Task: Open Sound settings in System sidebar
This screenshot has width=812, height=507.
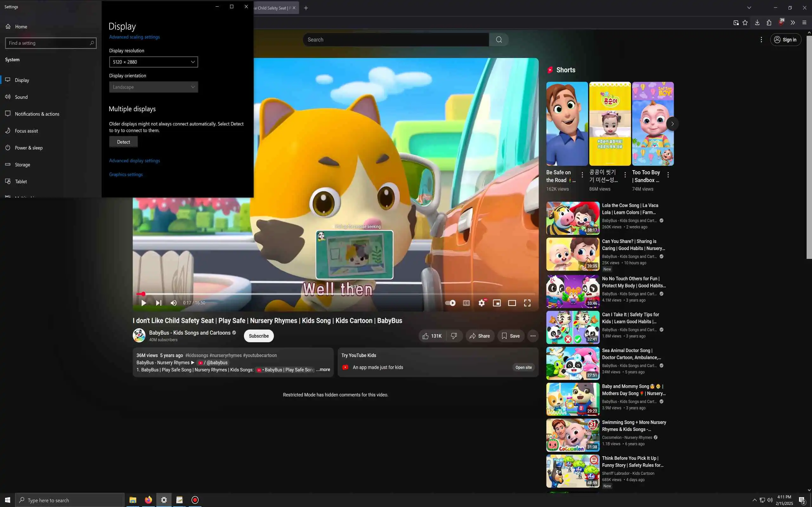Action: click(21, 97)
